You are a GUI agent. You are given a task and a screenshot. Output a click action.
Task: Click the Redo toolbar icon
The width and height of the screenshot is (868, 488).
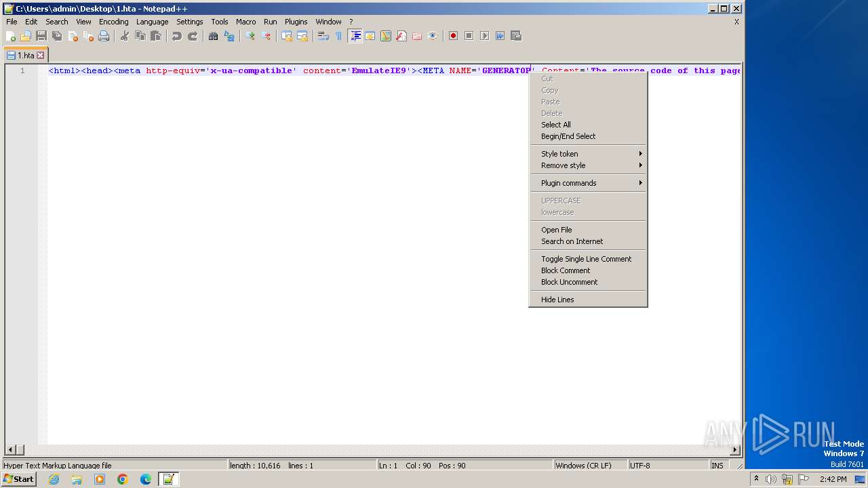[193, 36]
